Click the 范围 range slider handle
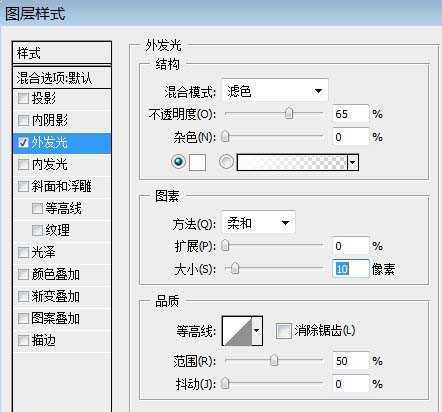Screen dimensions: 442x412 coord(274,360)
